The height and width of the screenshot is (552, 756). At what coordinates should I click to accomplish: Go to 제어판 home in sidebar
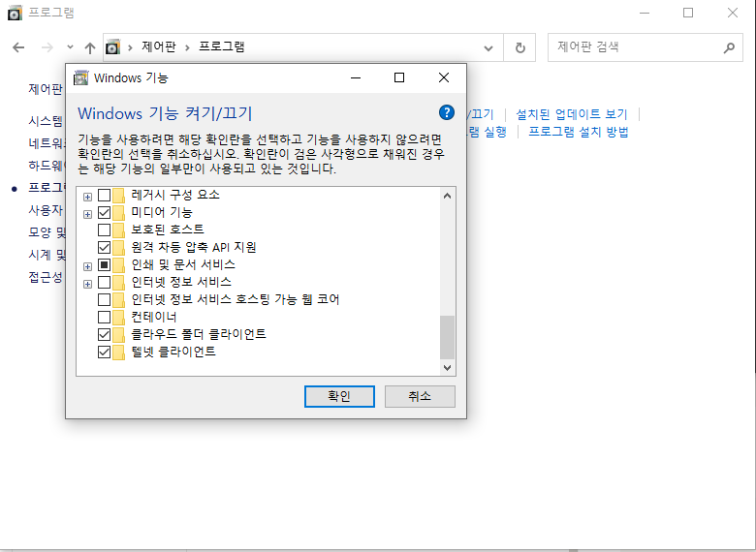pos(46,89)
